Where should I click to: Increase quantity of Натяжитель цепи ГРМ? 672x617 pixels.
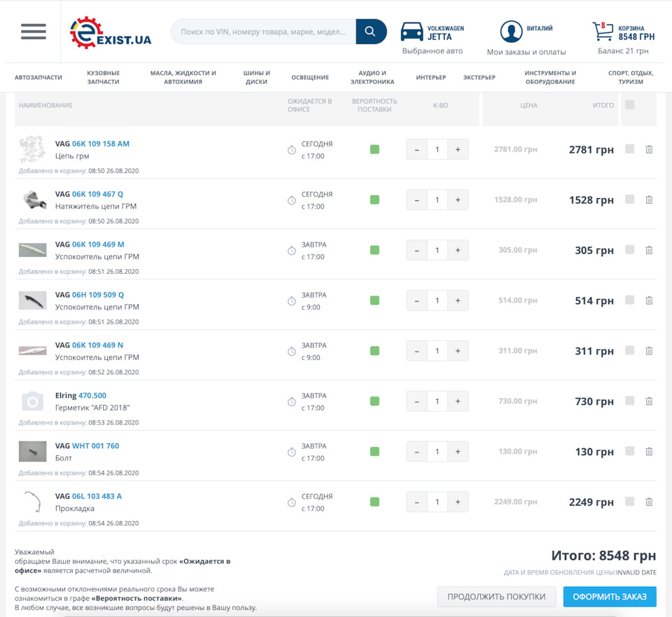pos(458,200)
